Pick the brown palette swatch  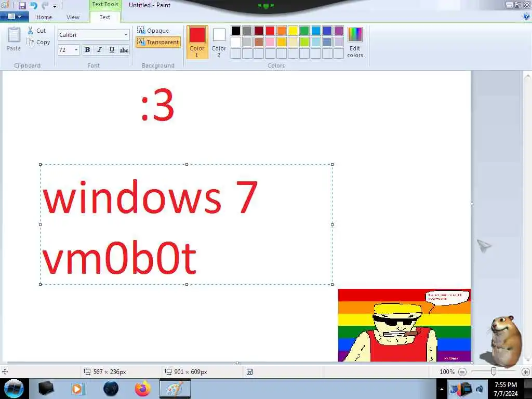[259, 42]
